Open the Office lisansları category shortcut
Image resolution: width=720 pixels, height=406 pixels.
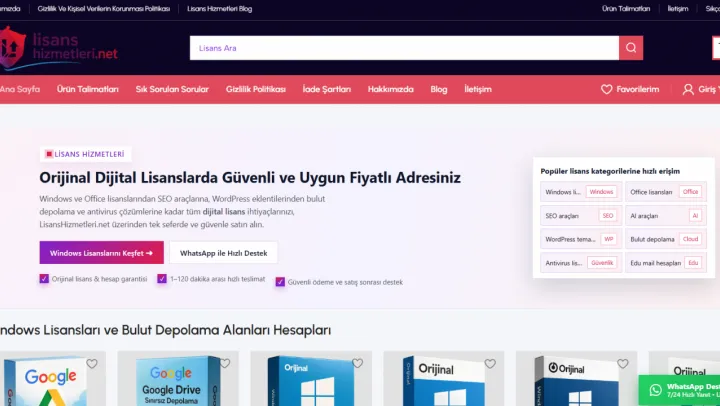click(x=665, y=192)
